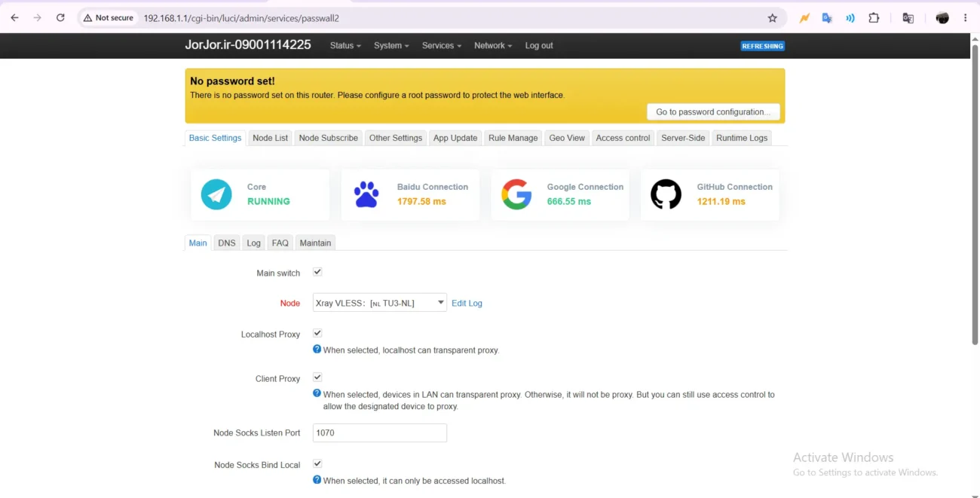Screen dimensions: 980x498
Task: Click the browser address bar URL
Action: click(241, 18)
